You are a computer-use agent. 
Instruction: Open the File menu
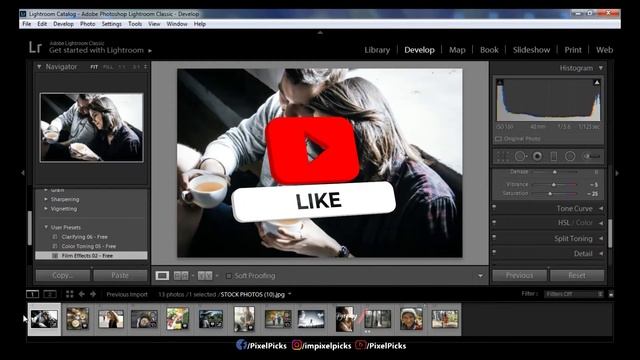pyautogui.click(x=27, y=24)
